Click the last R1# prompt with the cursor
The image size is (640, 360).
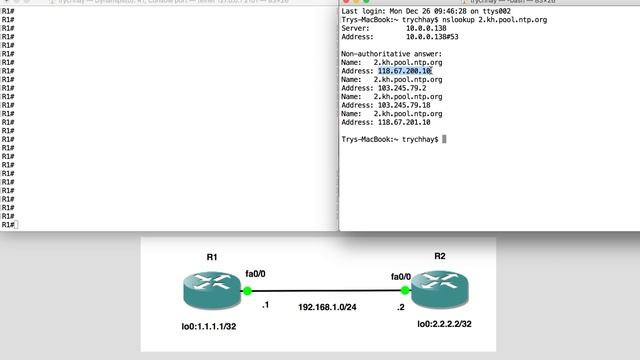[9, 225]
